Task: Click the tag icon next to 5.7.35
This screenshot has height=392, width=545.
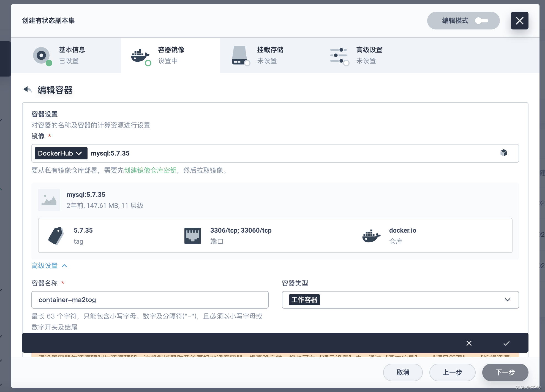Action: (x=56, y=236)
